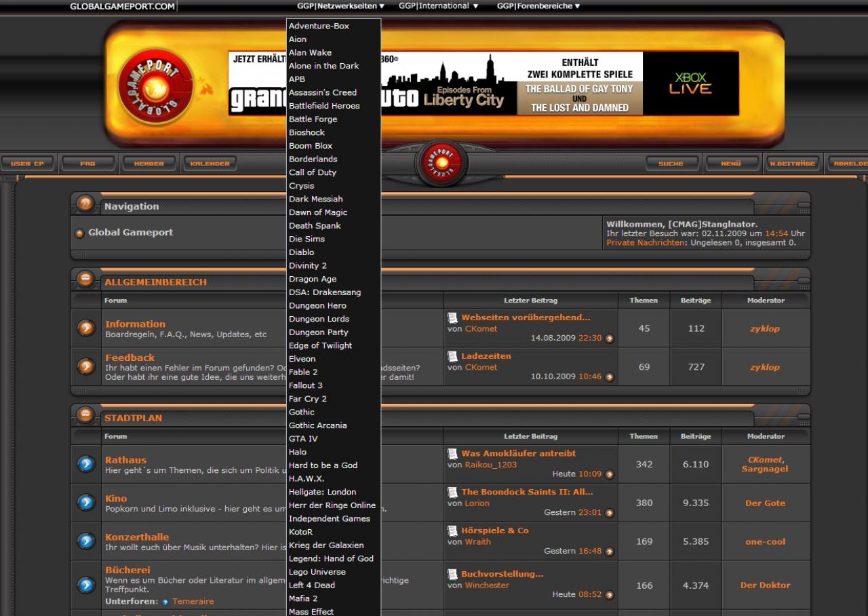868x616 pixels.
Task: Go to last post arrow at Gestern 16:48
Action: coord(610,552)
